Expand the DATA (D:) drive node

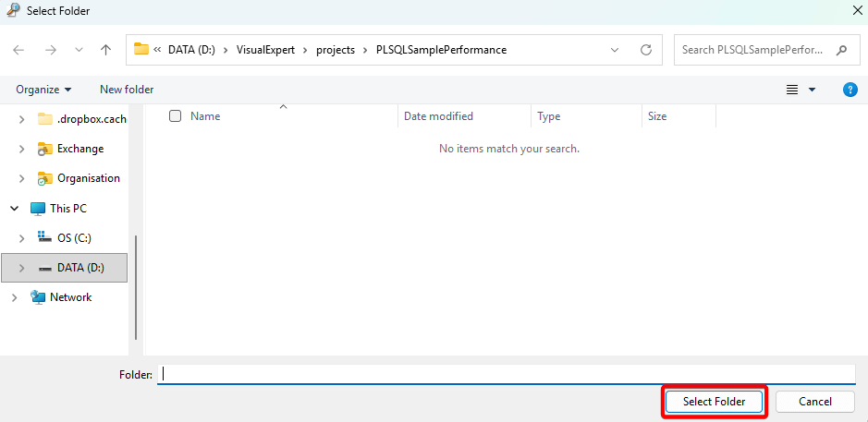(21, 268)
